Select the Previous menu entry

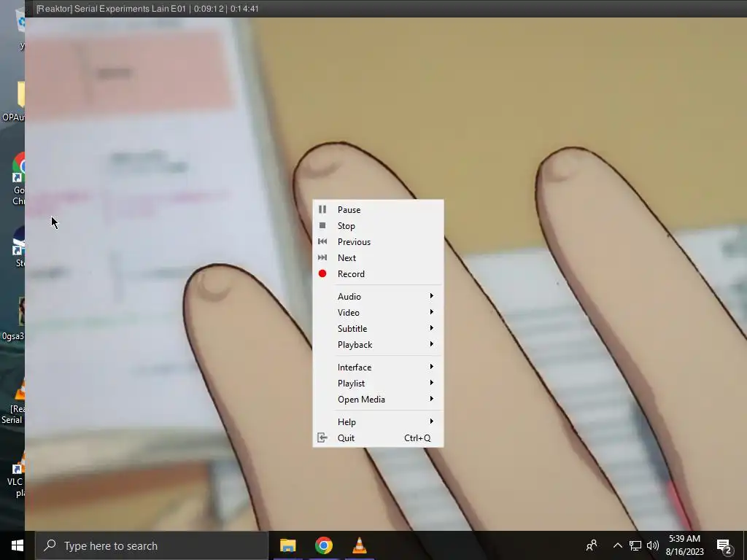pyautogui.click(x=379, y=241)
